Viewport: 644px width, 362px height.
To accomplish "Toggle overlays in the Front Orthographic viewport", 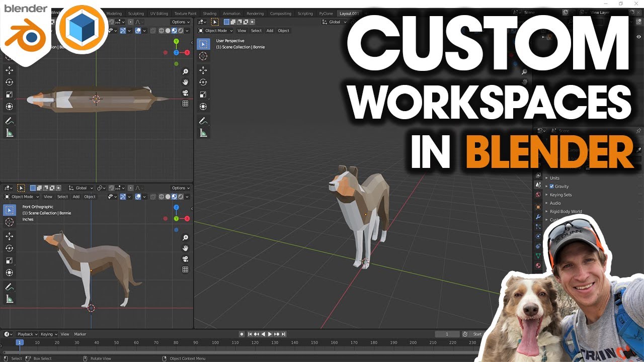I will (137, 197).
